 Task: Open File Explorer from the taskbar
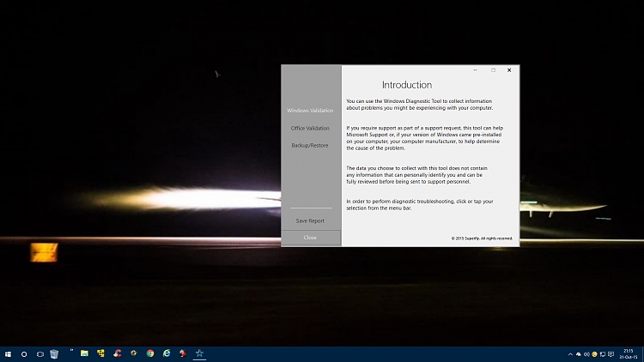coord(84,353)
